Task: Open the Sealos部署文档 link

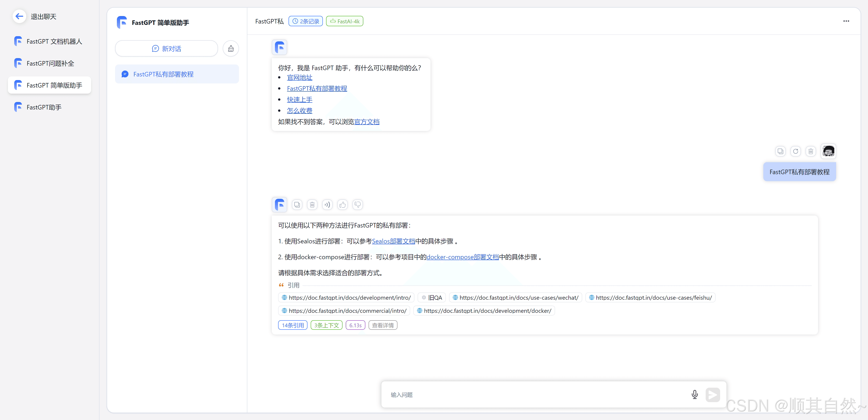Action: pyautogui.click(x=393, y=241)
